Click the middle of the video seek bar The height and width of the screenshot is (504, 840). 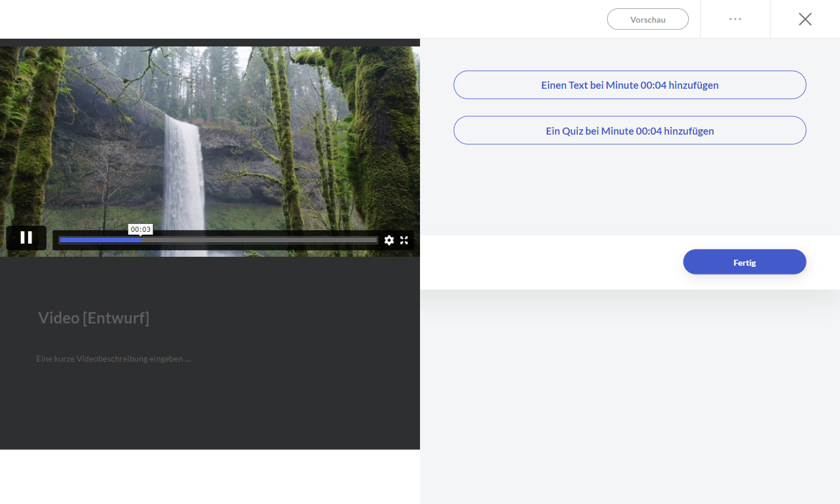click(219, 240)
